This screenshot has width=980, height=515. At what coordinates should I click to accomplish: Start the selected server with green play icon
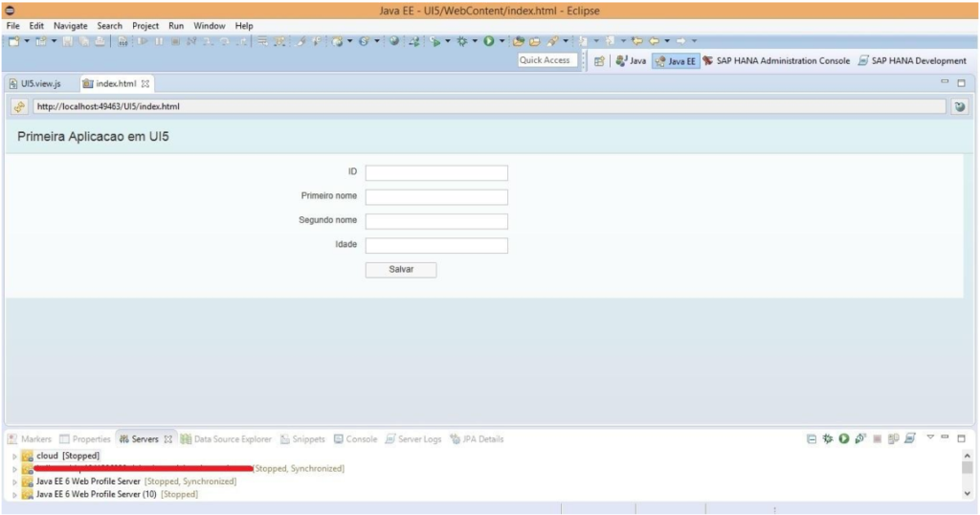click(845, 439)
